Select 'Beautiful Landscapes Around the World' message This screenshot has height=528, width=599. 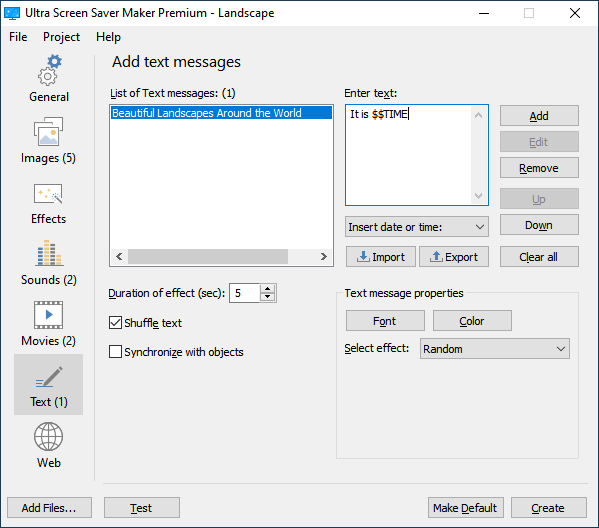(x=221, y=113)
